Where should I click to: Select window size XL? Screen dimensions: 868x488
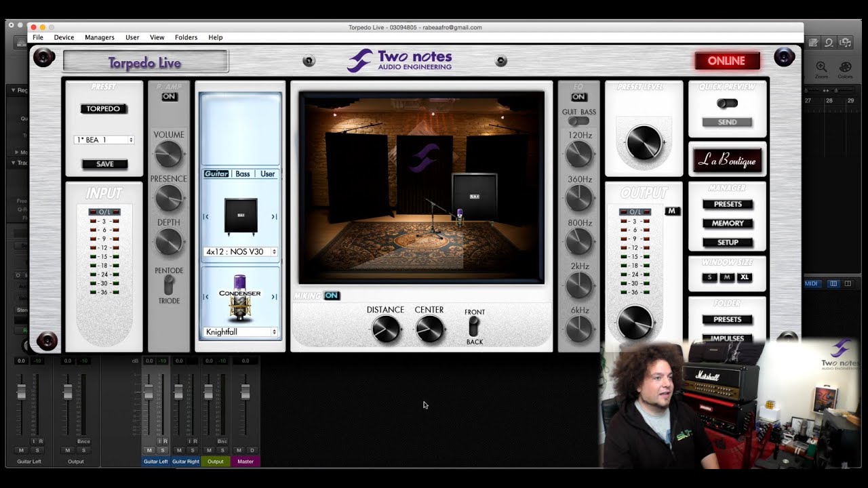745,277
